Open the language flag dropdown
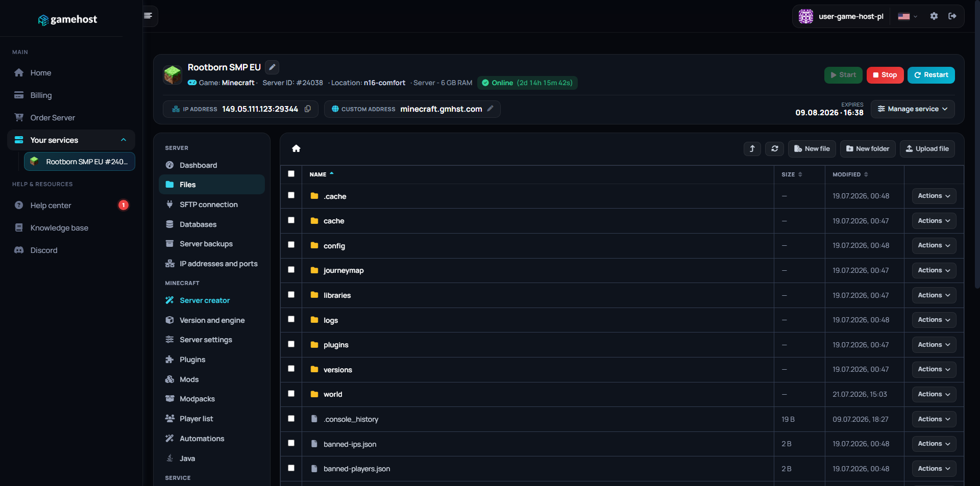Screen dimensions: 980x486 (908, 16)
